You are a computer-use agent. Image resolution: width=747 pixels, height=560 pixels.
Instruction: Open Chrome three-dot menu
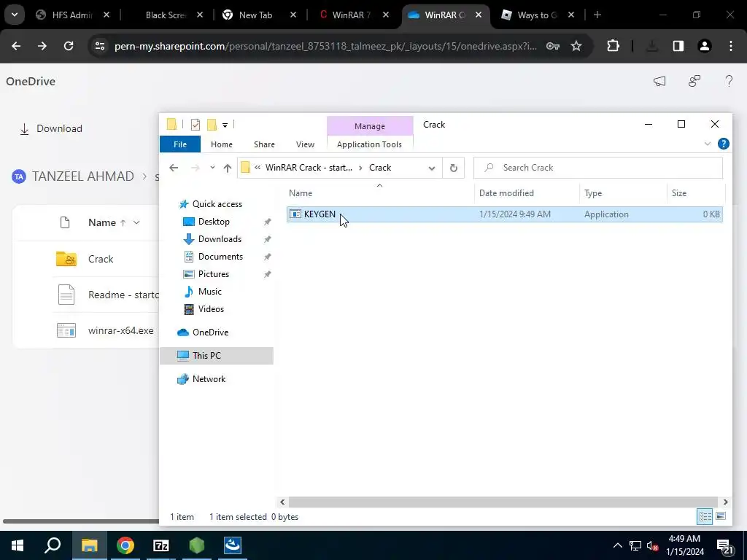(x=731, y=46)
